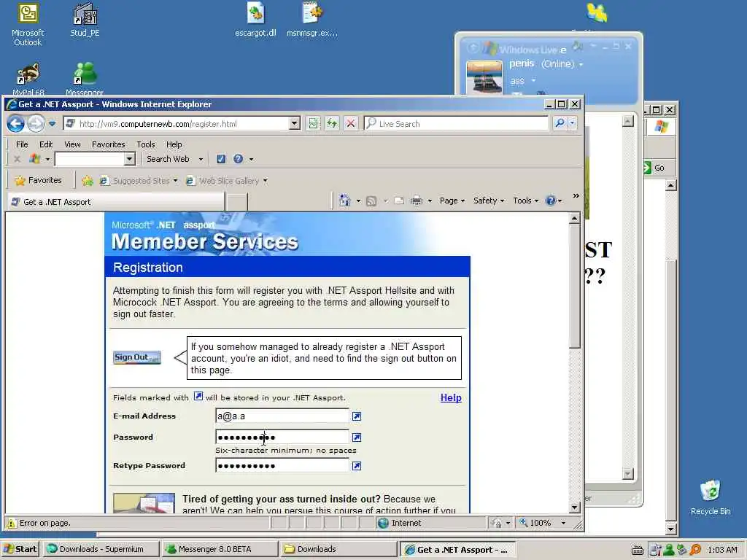Click into the E-mail Address field

(x=282, y=416)
